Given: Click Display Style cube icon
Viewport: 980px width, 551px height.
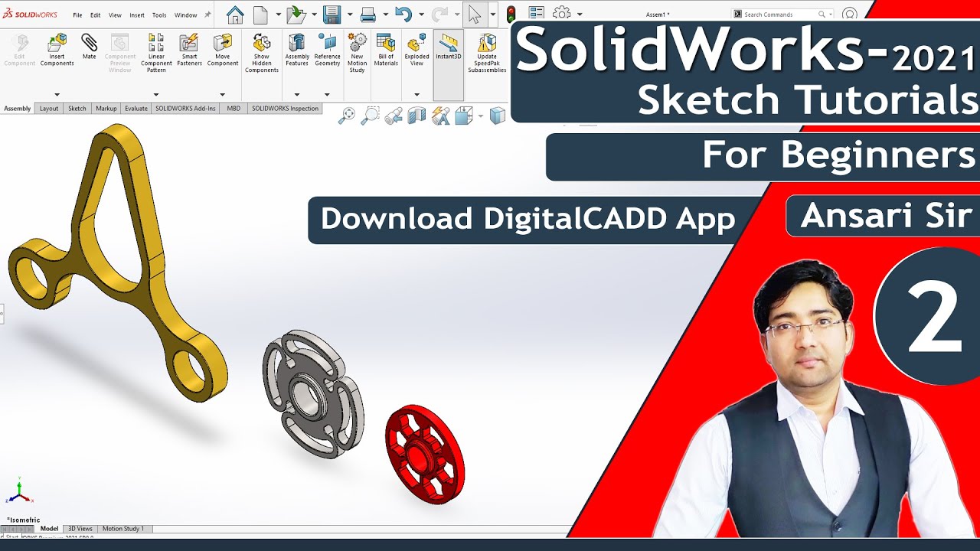Looking at the screenshot, I should click(x=498, y=116).
